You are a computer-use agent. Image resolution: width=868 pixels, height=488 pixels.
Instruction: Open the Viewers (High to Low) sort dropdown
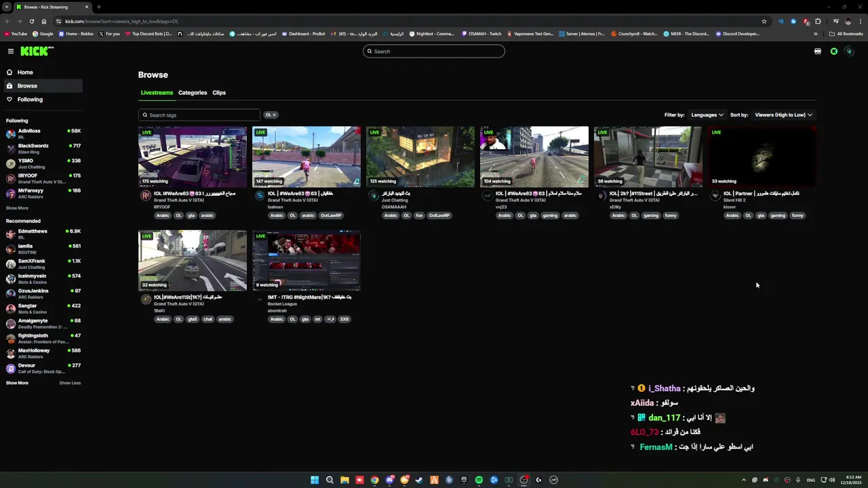click(x=783, y=115)
